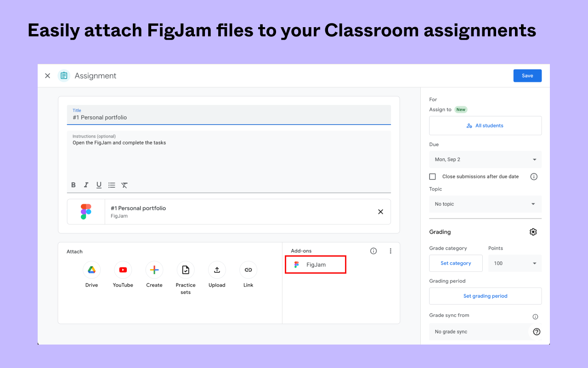The image size is (588, 368).
Task: Open the #1 Personal portfolio attachment title
Action: (x=138, y=208)
